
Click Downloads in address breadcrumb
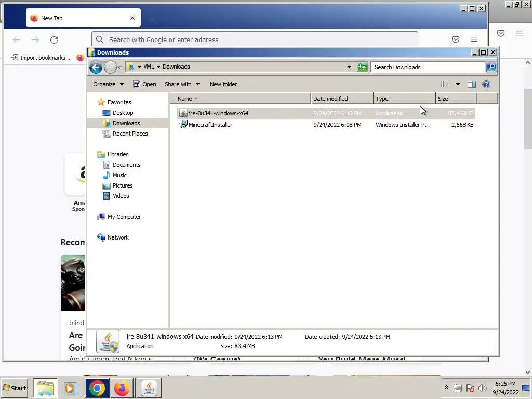click(176, 67)
